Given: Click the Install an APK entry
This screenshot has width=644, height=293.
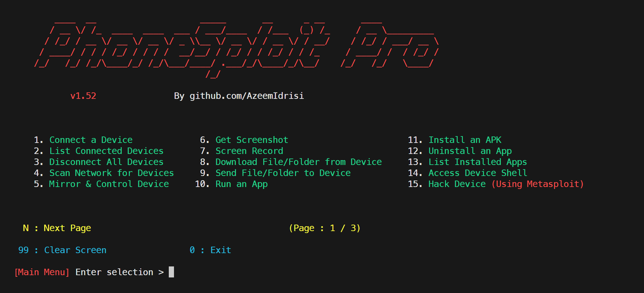Looking at the screenshot, I should pos(464,140).
